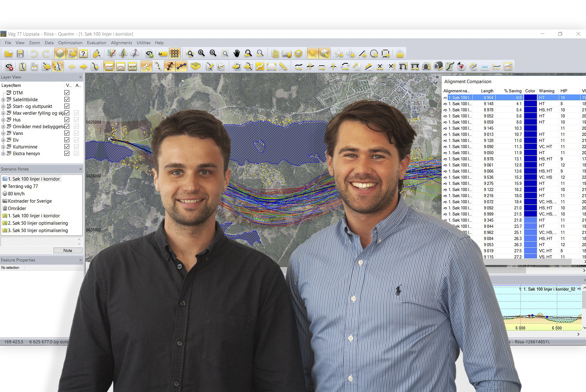Close the Layer View panel
Viewport: 586px width, 392px height.
coord(81,77)
